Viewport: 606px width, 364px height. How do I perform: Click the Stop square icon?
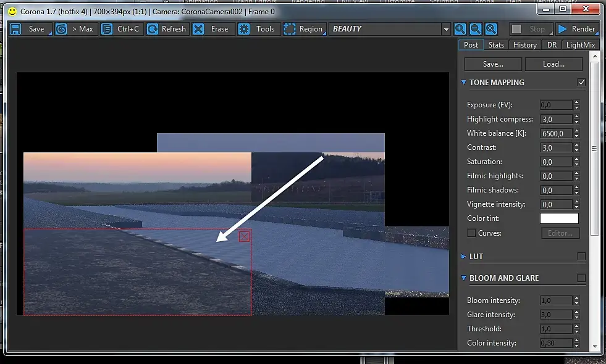(x=516, y=29)
